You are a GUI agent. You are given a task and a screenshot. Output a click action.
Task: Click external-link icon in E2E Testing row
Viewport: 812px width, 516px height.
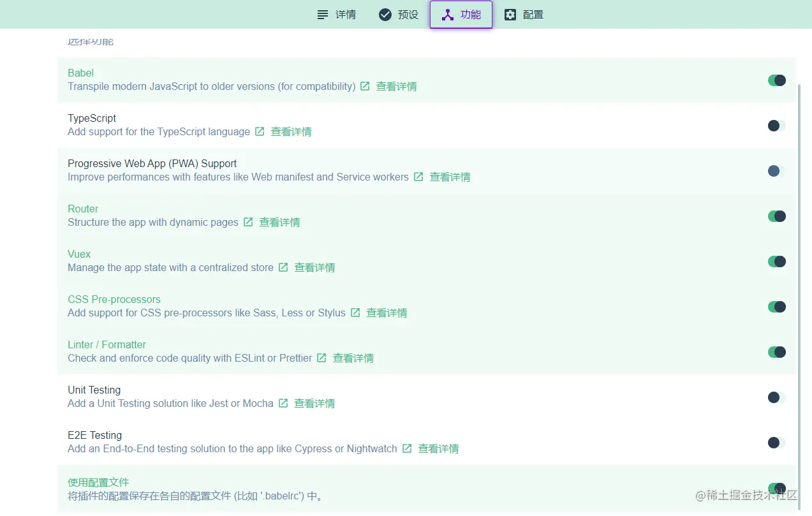(x=407, y=448)
